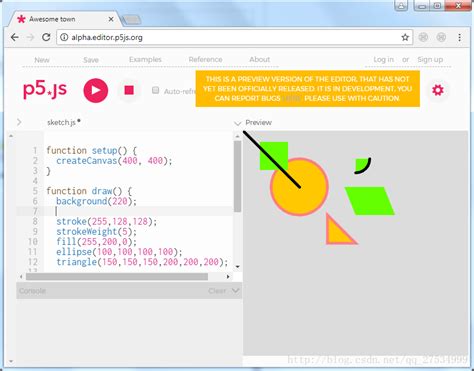Follow the Log in link
The width and height of the screenshot is (474, 371).
tap(383, 59)
